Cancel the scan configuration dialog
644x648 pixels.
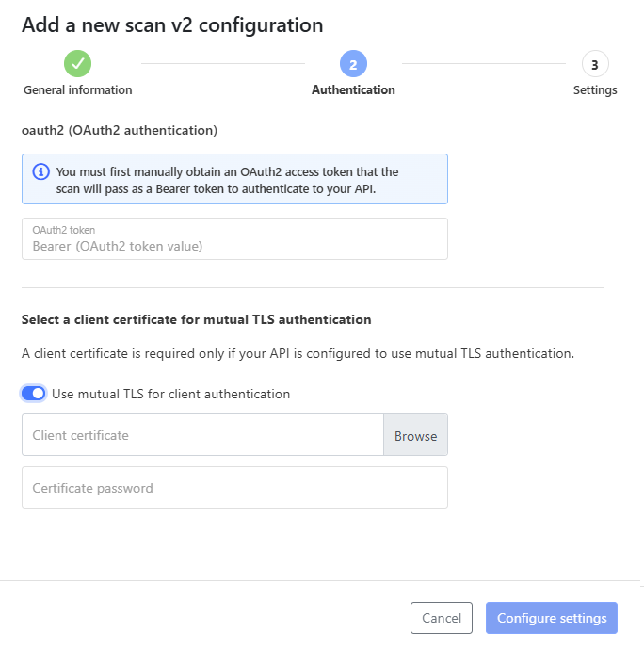(x=441, y=618)
